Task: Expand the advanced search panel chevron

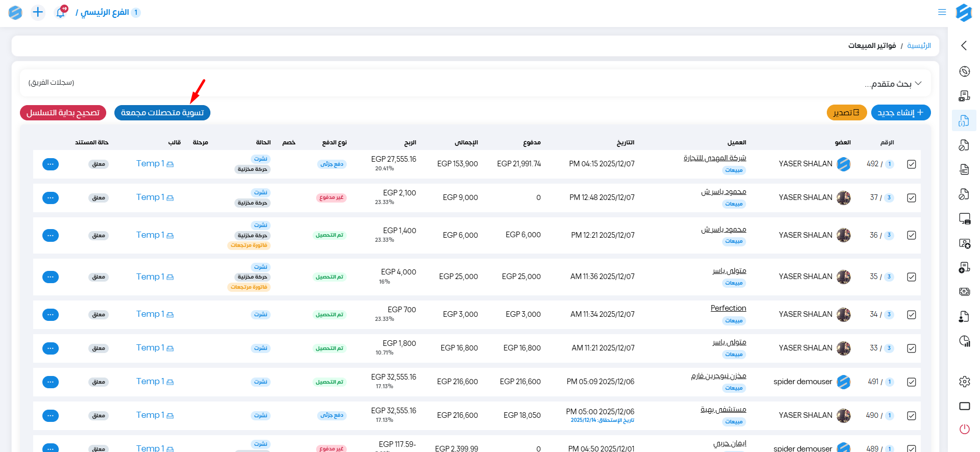Action: pos(918,83)
